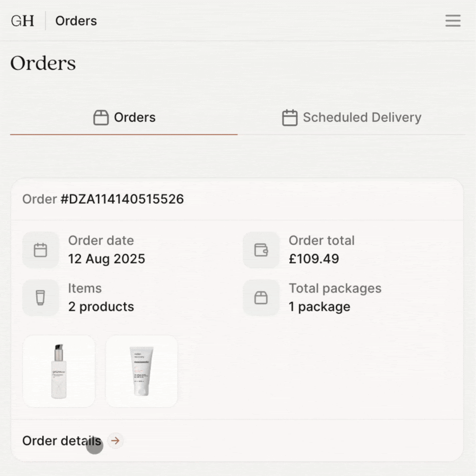The width and height of the screenshot is (476, 476).
Task: Open the Order details link
Action: coord(62,440)
